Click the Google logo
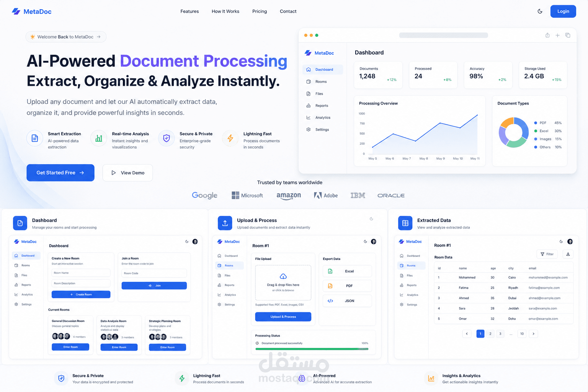 click(x=204, y=196)
